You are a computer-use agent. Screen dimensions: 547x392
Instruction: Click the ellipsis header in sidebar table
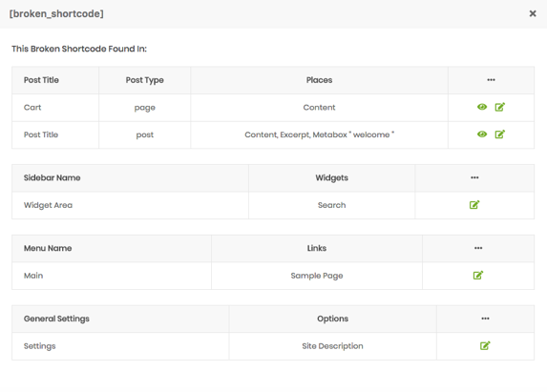(x=474, y=177)
